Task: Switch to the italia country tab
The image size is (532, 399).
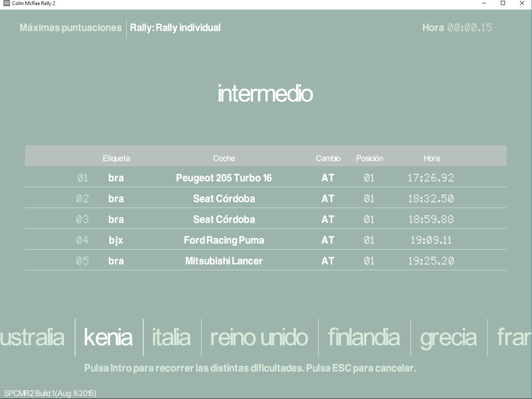Action: tap(172, 337)
